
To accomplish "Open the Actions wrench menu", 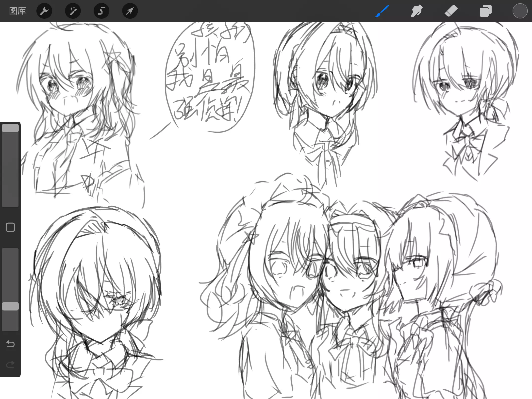I will (44, 11).
